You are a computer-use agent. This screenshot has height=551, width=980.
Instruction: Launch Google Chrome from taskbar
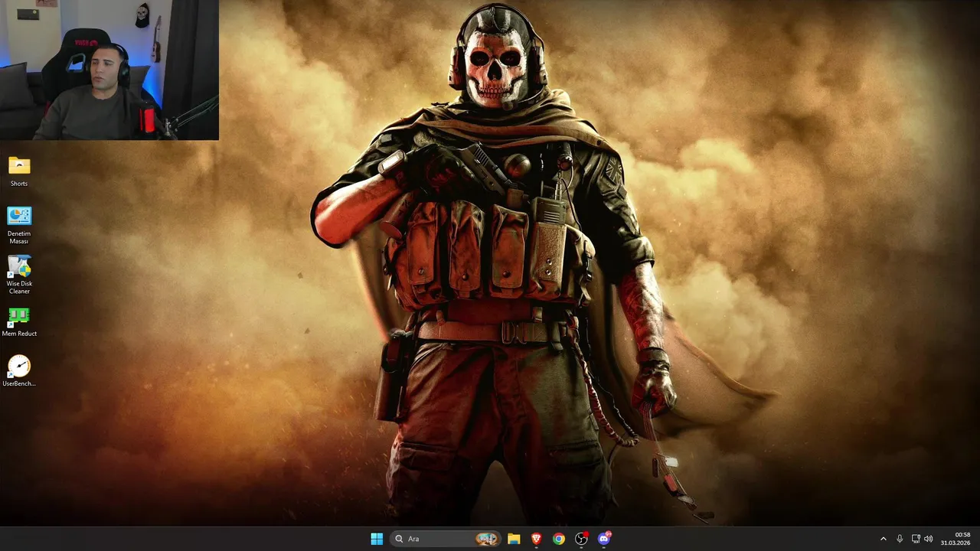click(559, 539)
